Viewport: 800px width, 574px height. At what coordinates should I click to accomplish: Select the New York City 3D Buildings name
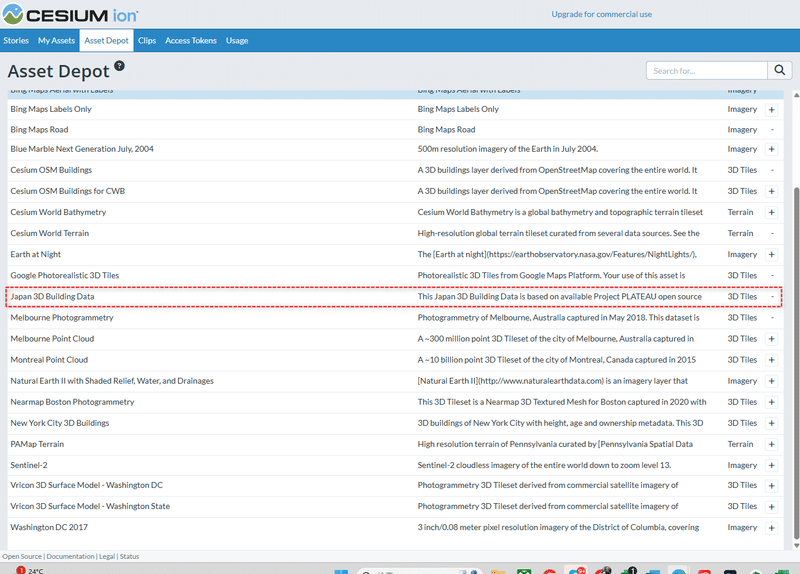(x=60, y=423)
